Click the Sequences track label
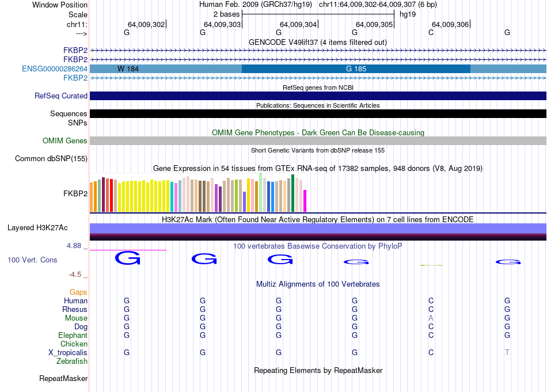The image size is (547, 392). [69, 114]
